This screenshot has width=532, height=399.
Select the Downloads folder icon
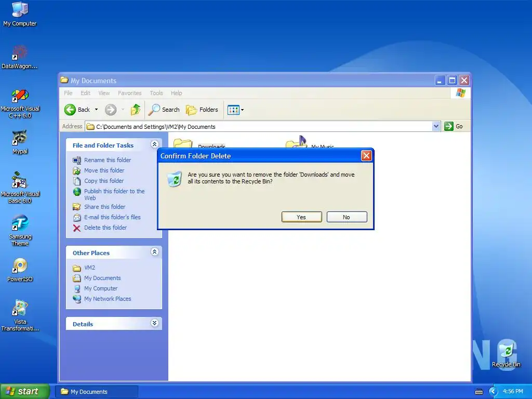tap(183, 143)
